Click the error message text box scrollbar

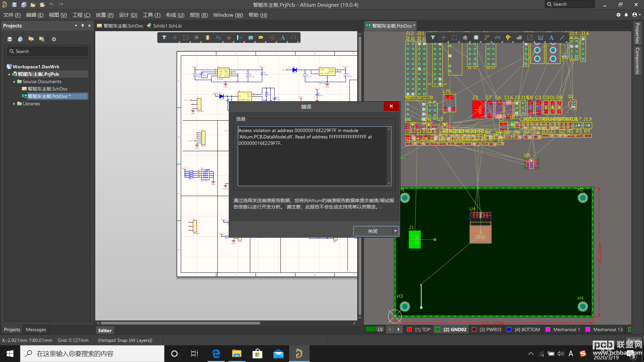point(389,156)
